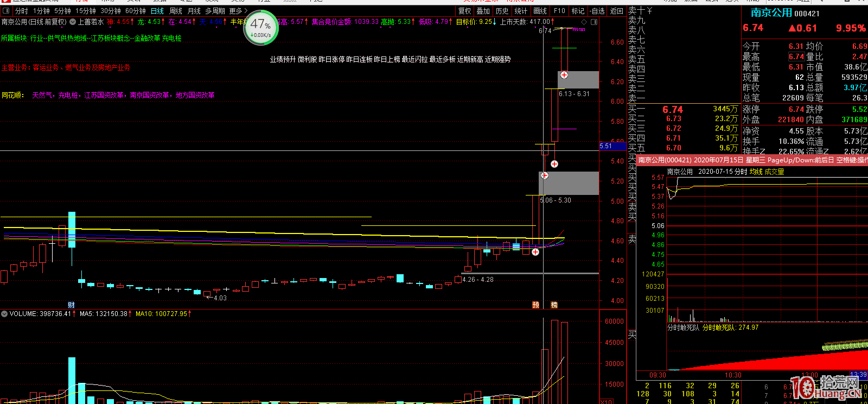Open the 画线 drawing tools
The image size is (868, 404).
click(540, 11)
